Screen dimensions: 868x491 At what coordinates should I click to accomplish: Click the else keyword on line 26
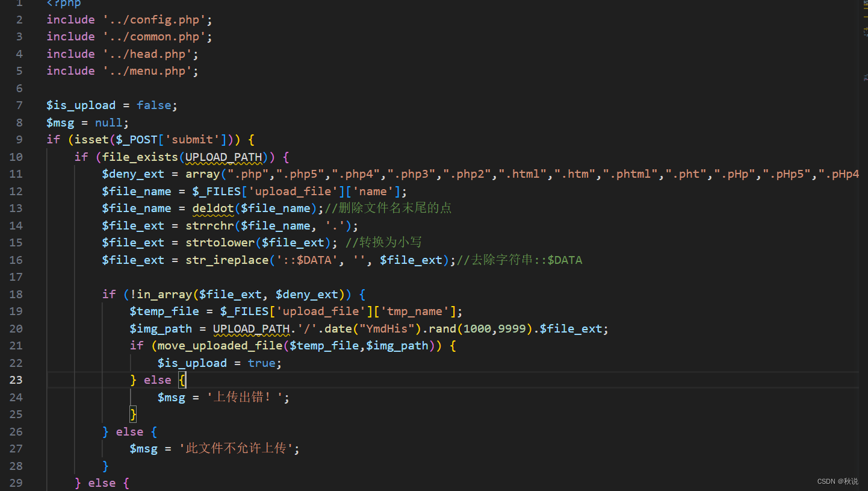point(130,432)
